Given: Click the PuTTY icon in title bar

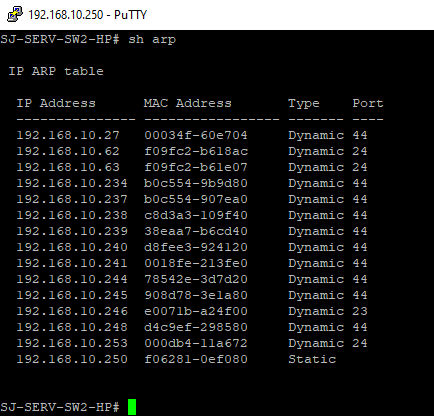Looking at the screenshot, I should 15,15.
